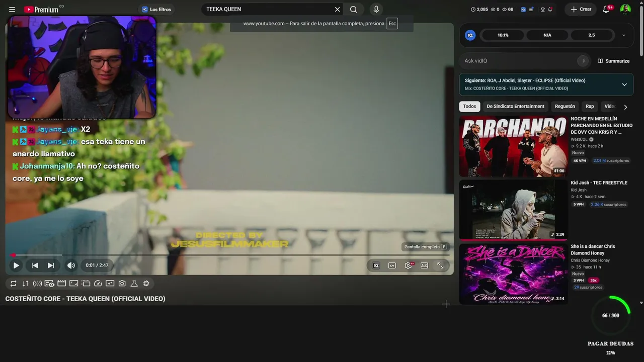
Task: Open NOCHE EN MEDELLÍN video title
Action: [602, 126]
